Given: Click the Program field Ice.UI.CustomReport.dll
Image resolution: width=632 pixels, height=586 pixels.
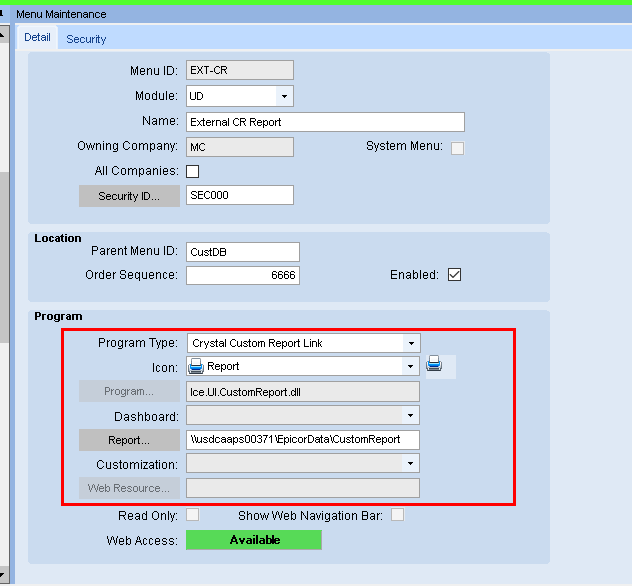Looking at the screenshot, I should pyautogui.click(x=303, y=392).
